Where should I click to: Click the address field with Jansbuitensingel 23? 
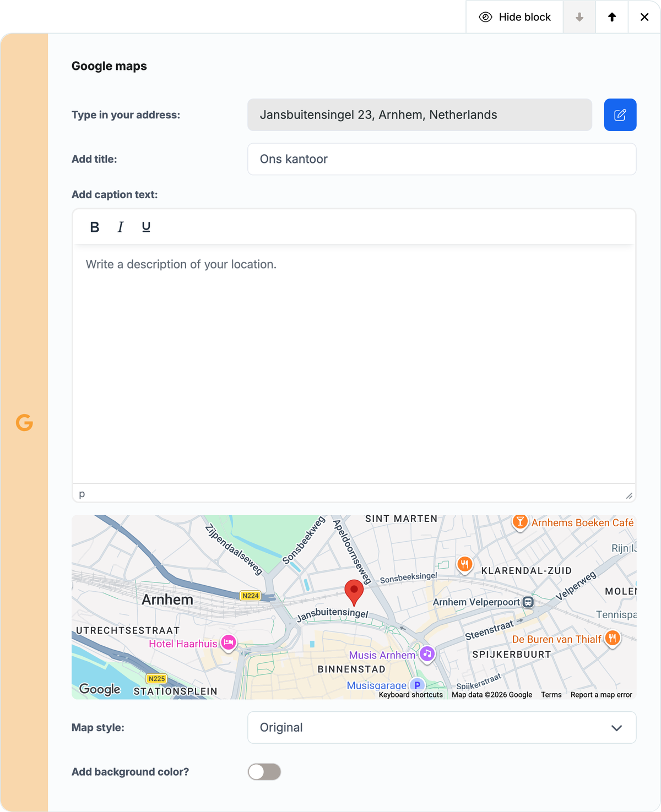coord(420,115)
